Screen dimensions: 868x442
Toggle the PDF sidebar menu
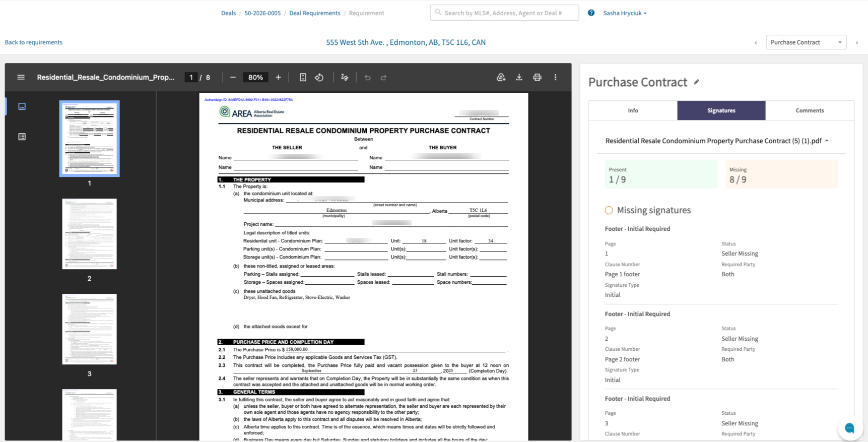21,77
